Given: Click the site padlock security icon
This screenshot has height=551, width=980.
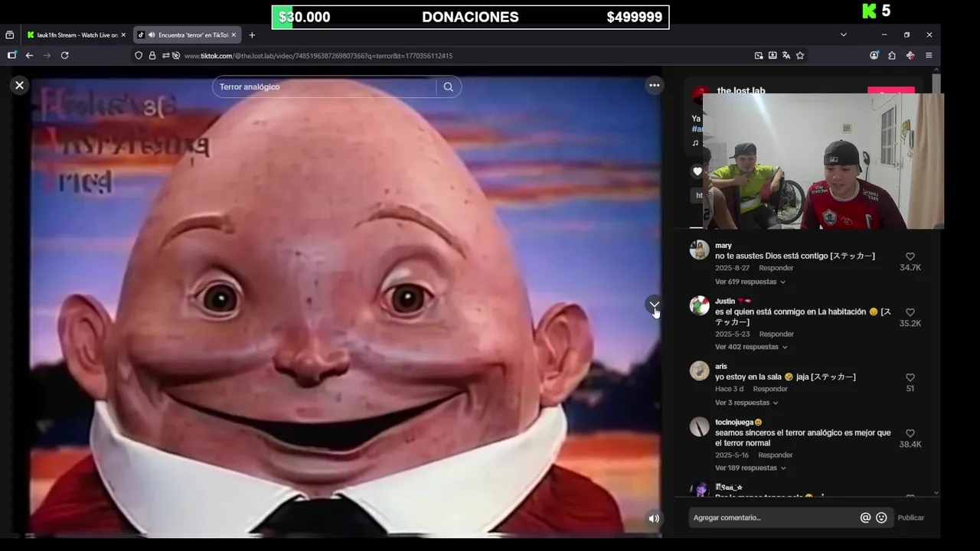Looking at the screenshot, I should (x=152, y=55).
